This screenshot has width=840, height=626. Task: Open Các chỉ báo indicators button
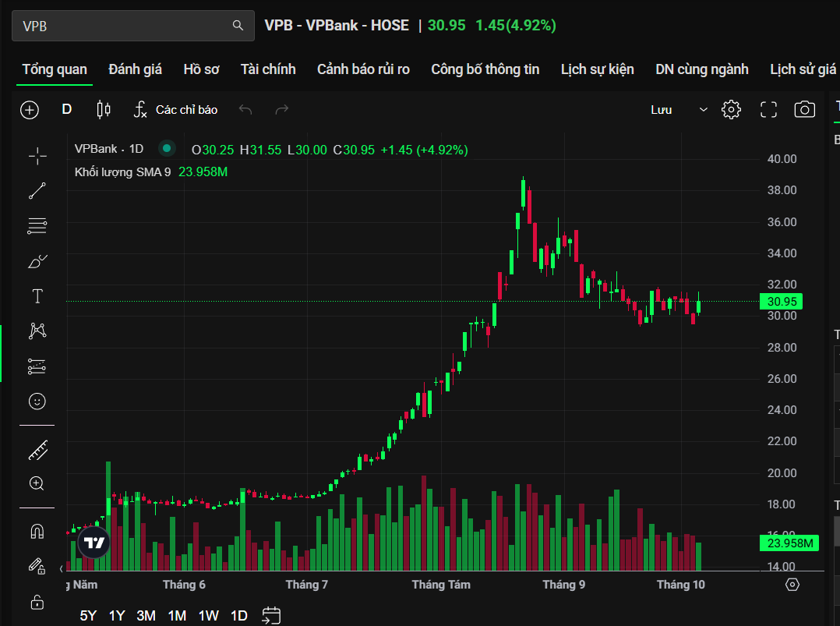coord(175,110)
